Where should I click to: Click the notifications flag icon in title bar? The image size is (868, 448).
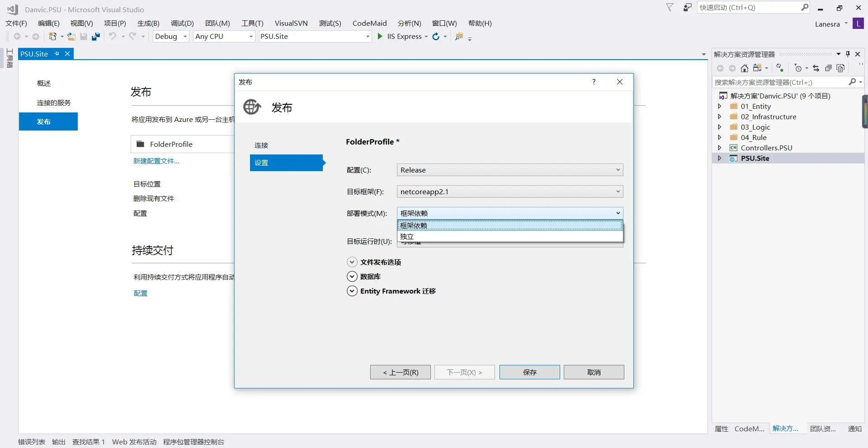(x=670, y=7)
